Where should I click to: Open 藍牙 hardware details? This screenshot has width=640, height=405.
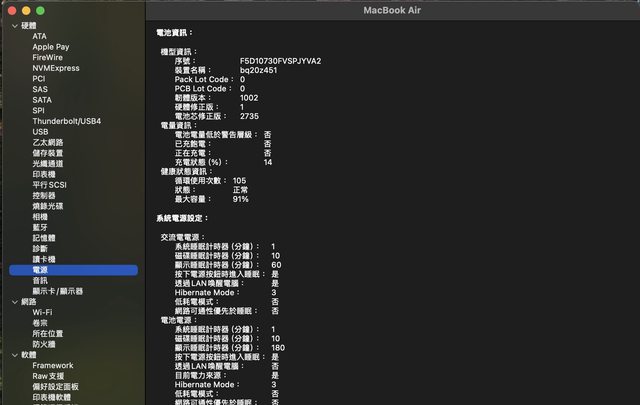coord(40,227)
